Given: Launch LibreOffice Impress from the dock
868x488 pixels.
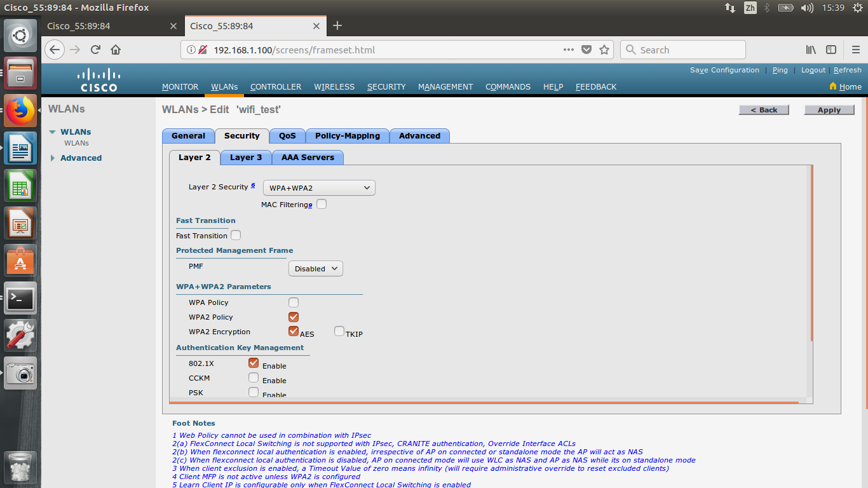Looking at the screenshot, I should [20, 224].
